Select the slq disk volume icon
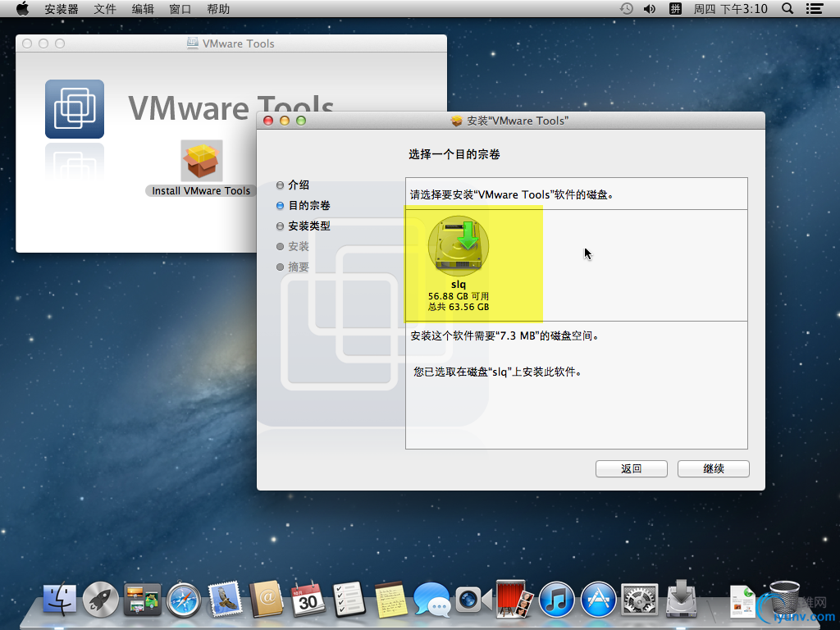The height and width of the screenshot is (630, 840). click(459, 246)
